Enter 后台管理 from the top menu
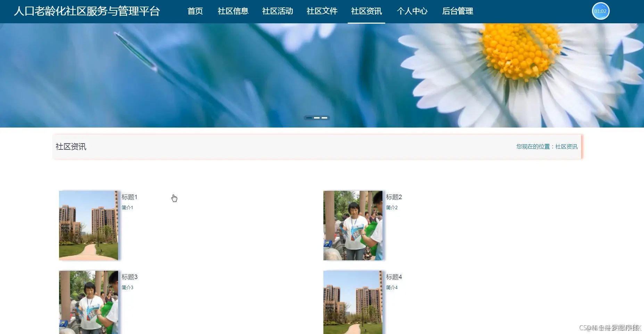The width and height of the screenshot is (644, 334). coord(457,11)
